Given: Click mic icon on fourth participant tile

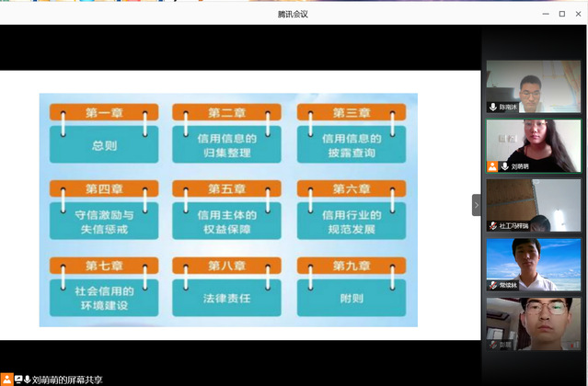Looking at the screenshot, I should (492, 285).
